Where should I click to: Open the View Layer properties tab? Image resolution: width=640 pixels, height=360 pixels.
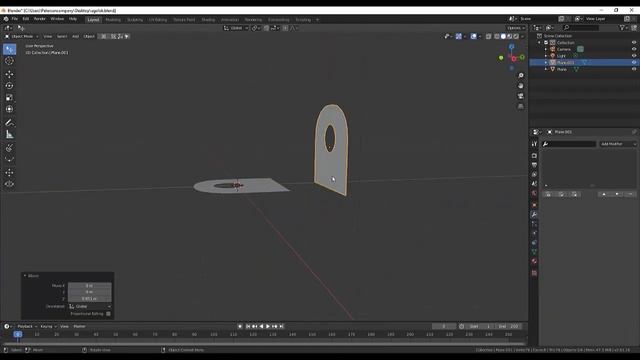pos(534,174)
